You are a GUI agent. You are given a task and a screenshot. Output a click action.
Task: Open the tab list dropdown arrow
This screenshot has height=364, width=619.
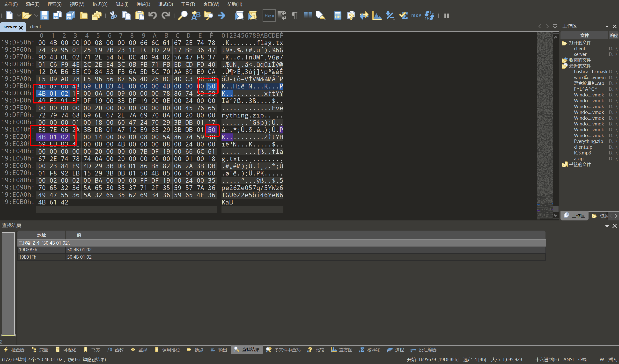[555, 26]
